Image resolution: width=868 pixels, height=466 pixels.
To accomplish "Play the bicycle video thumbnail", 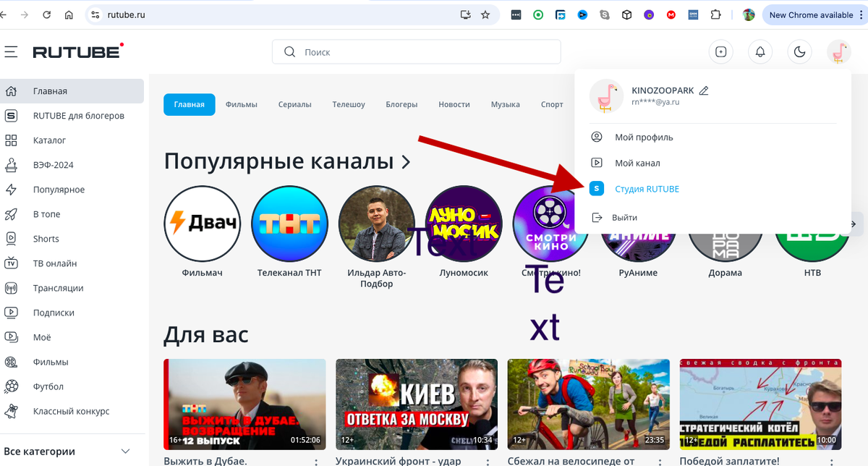I will (589, 404).
